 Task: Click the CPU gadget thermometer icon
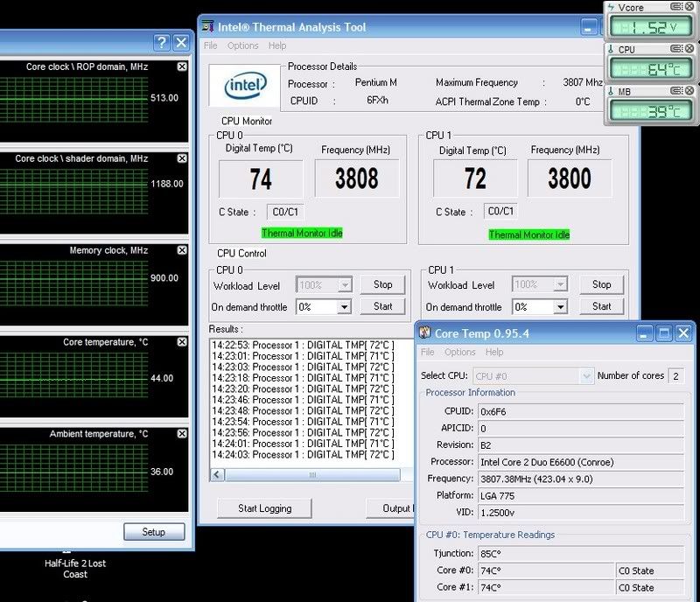611,49
